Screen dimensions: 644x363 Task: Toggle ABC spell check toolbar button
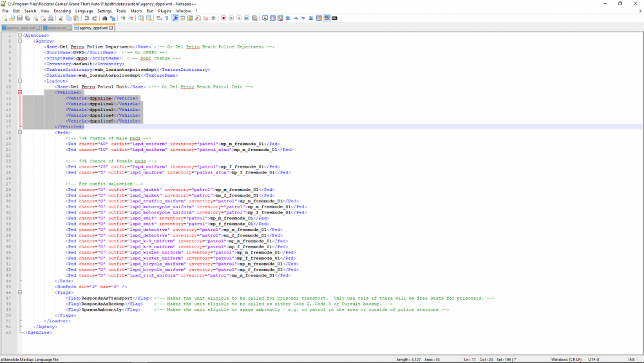(x=327, y=18)
